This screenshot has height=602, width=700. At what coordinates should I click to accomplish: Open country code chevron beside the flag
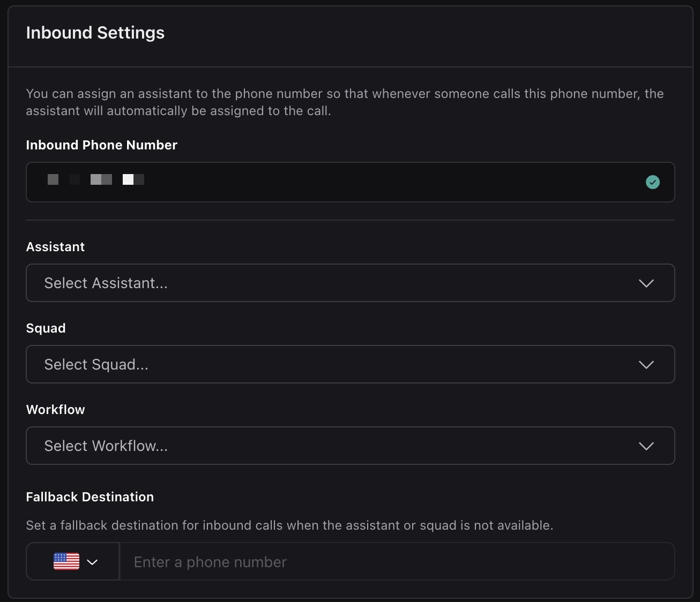pyautogui.click(x=92, y=562)
